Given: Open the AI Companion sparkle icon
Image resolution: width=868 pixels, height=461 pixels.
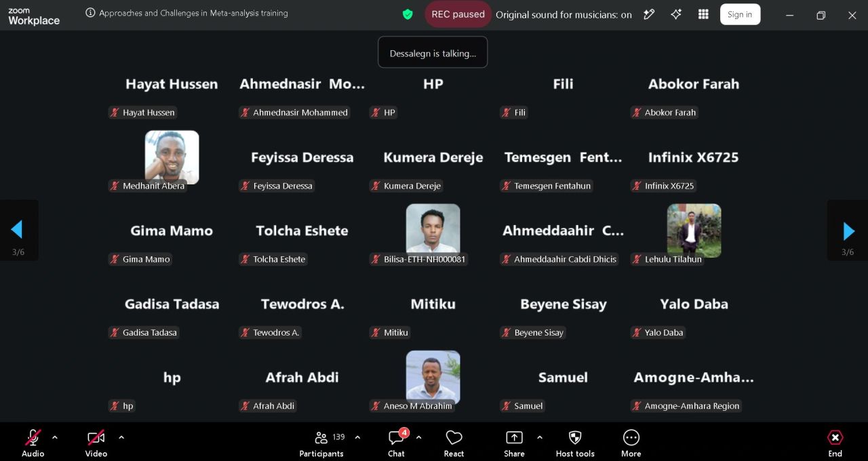Looking at the screenshot, I should click(676, 14).
